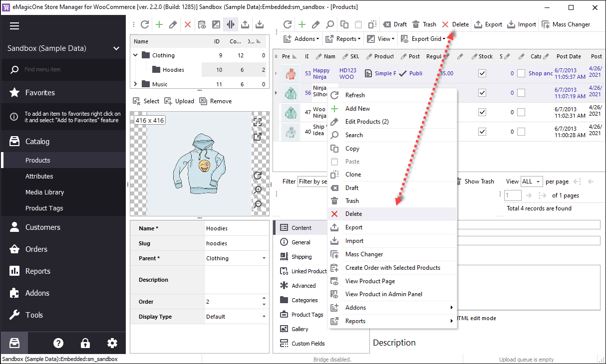
Task: Toggle Stock checkbox for Happy Ninja product
Action: 482,73
